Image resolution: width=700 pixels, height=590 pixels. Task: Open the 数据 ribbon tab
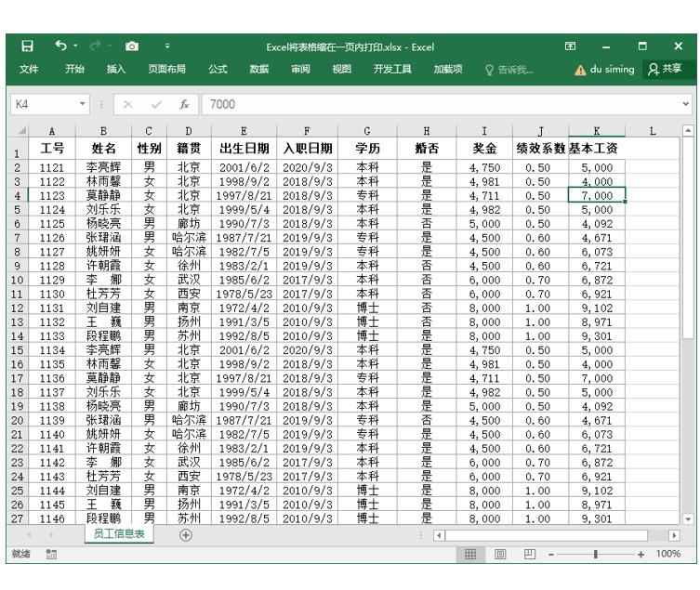click(x=259, y=69)
